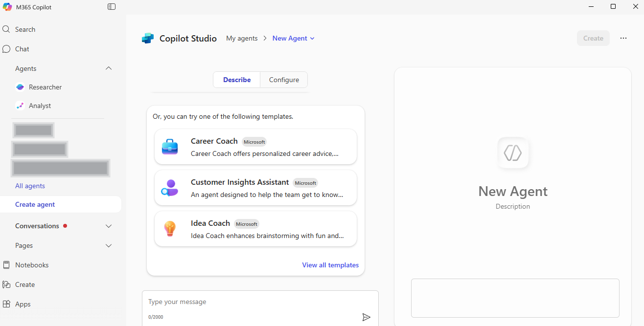Select the Idea Coach lightbulb template icon

coord(170,228)
